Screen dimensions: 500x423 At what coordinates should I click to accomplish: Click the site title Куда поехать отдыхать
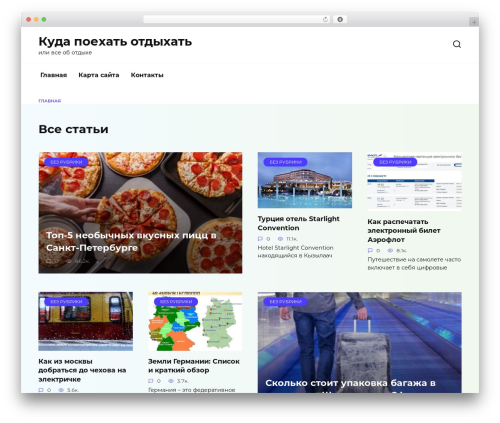115,42
